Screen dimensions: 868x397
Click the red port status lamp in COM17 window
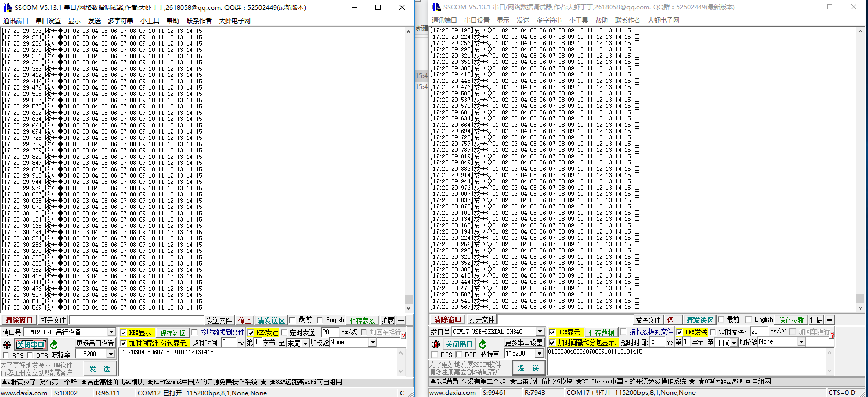click(x=436, y=344)
